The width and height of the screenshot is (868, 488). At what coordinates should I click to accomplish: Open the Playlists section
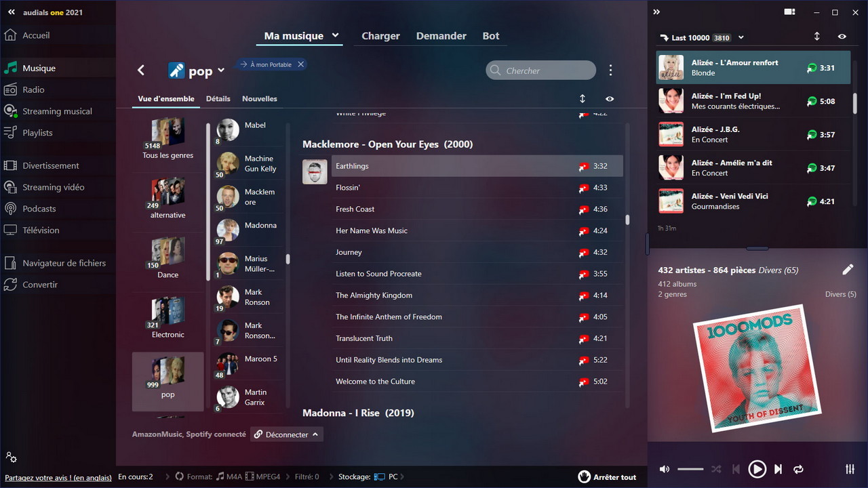point(37,133)
